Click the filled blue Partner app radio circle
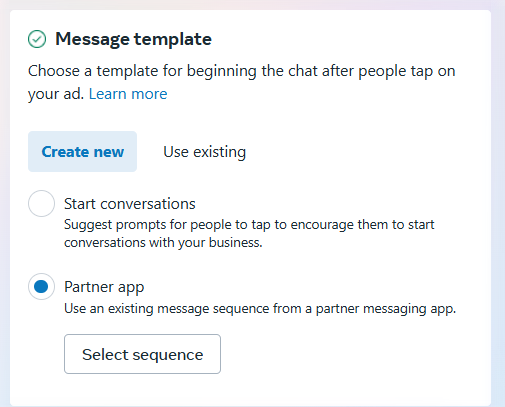505x407 pixels. click(41, 287)
